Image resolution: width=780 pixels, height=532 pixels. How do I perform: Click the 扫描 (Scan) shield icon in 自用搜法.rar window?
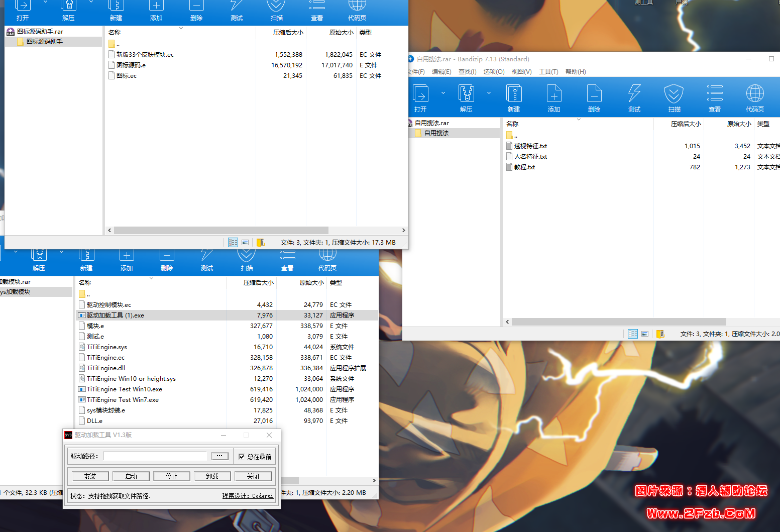[x=674, y=97]
